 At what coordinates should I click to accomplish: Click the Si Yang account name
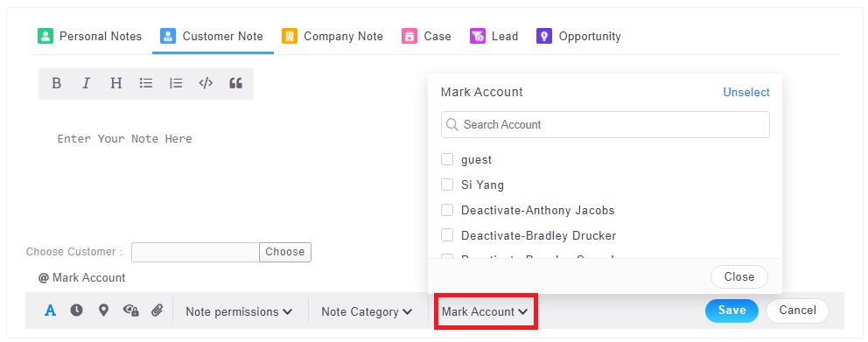click(x=482, y=185)
